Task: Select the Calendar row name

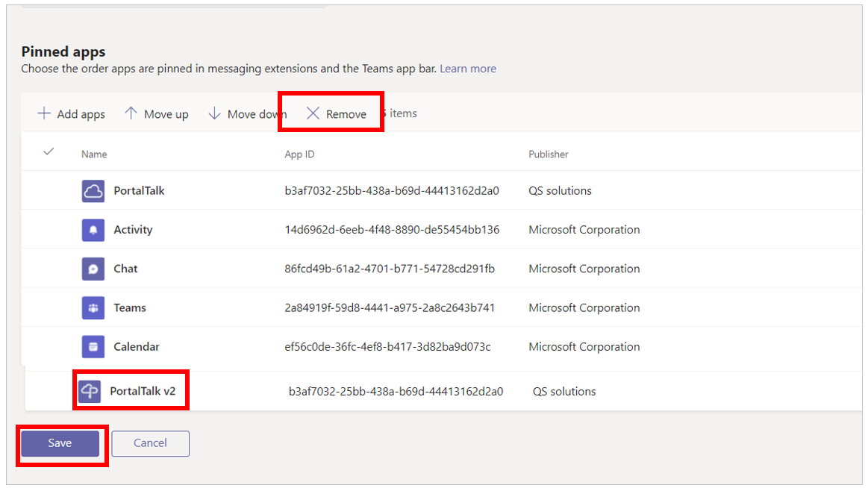Action: click(x=136, y=347)
